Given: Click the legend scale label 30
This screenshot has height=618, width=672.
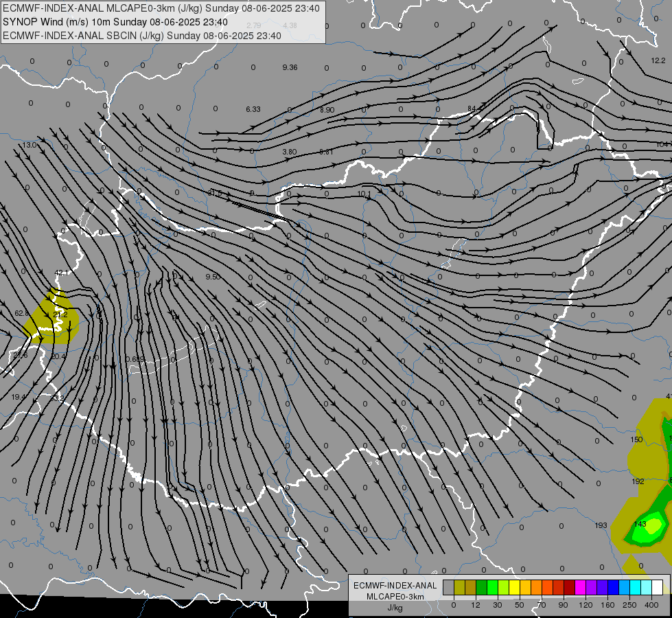Looking at the screenshot, I should click(x=497, y=605).
